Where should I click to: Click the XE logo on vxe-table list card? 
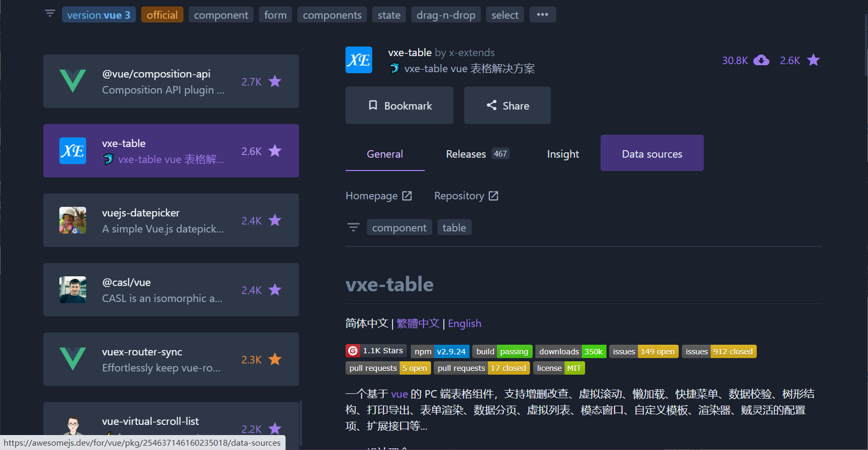73,151
